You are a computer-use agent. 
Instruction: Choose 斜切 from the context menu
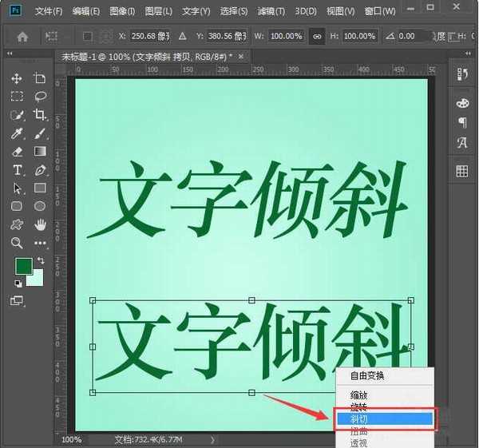tap(384, 418)
